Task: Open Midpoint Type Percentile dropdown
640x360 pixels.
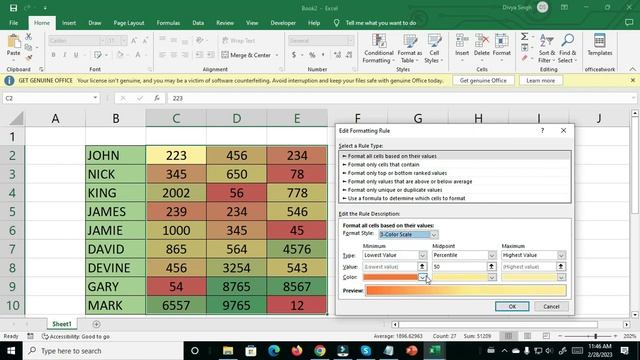Action: pyautogui.click(x=492, y=255)
